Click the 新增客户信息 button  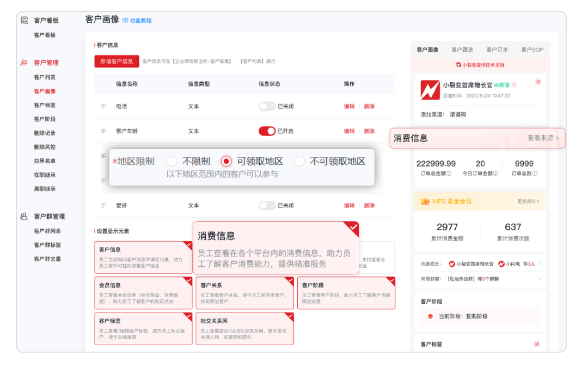(116, 61)
